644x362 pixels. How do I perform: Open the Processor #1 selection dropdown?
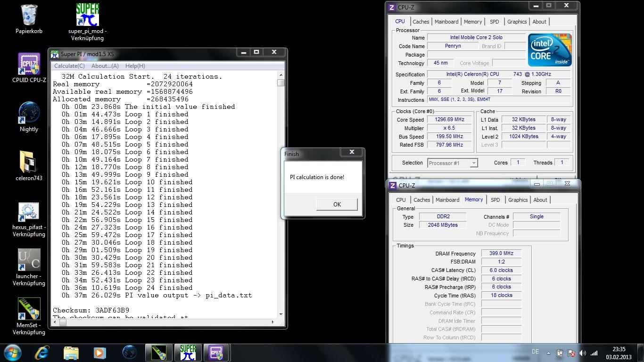click(x=453, y=163)
